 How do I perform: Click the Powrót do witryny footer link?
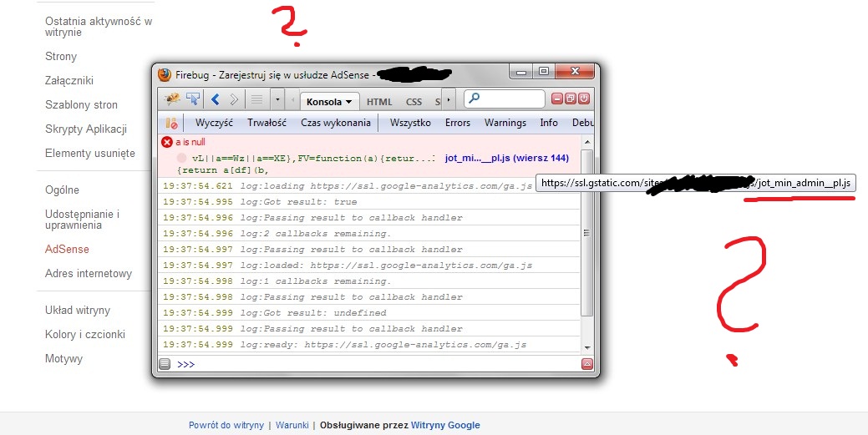(x=226, y=425)
